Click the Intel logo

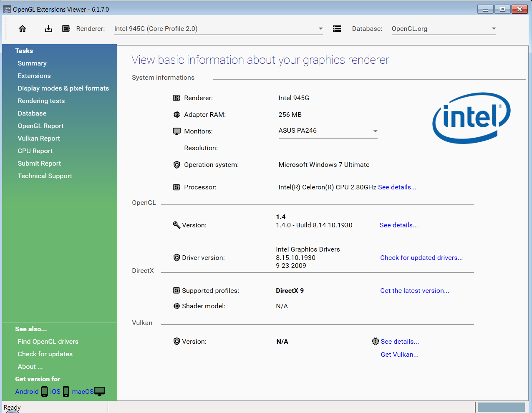pos(471,118)
